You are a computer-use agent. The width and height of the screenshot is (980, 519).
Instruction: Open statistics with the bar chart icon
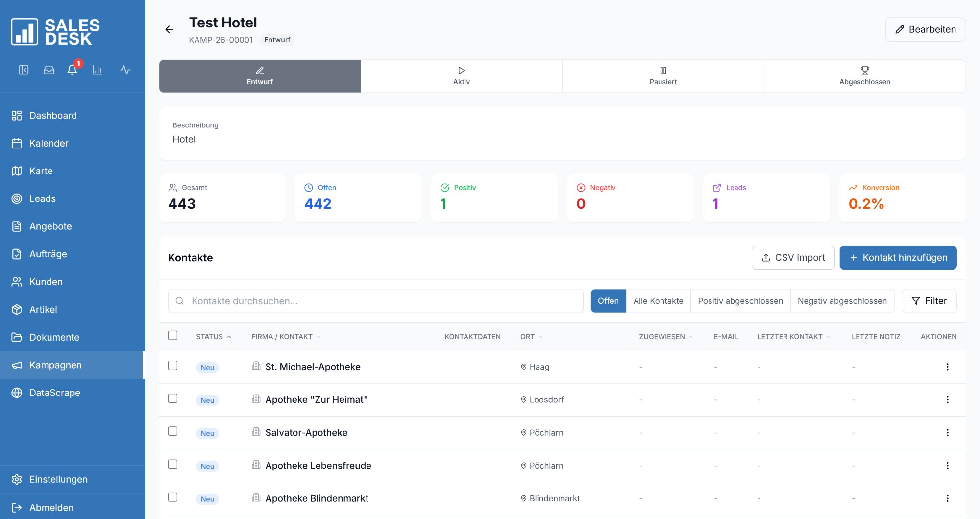(x=98, y=70)
